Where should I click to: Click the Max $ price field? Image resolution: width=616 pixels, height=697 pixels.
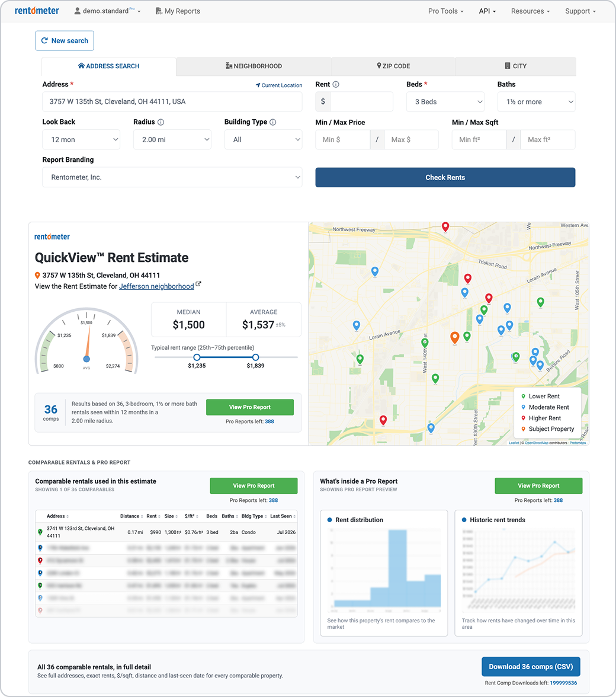tap(411, 140)
